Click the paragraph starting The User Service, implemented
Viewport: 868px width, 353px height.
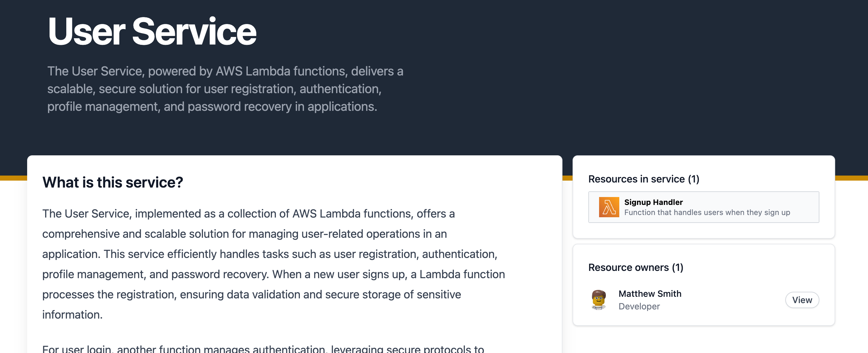click(x=274, y=264)
